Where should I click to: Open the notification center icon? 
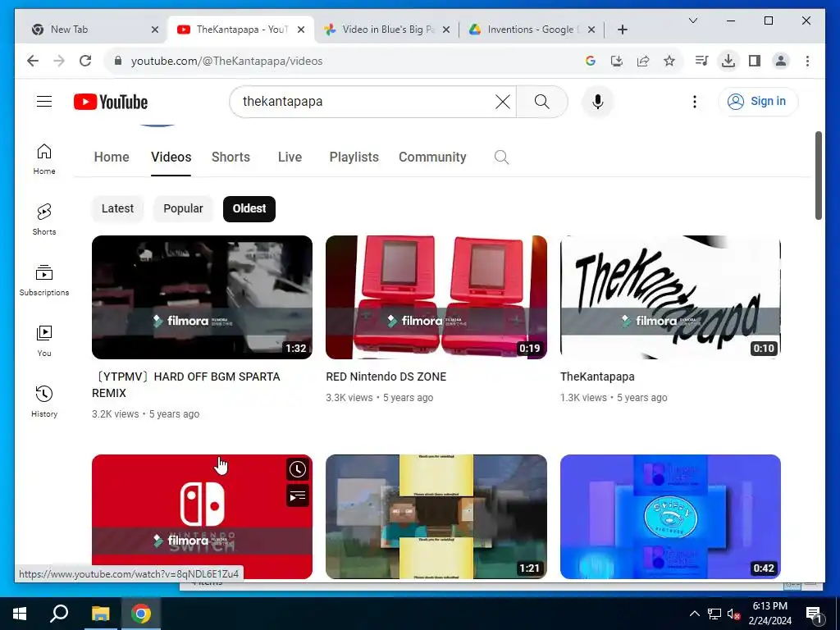[x=814, y=614]
